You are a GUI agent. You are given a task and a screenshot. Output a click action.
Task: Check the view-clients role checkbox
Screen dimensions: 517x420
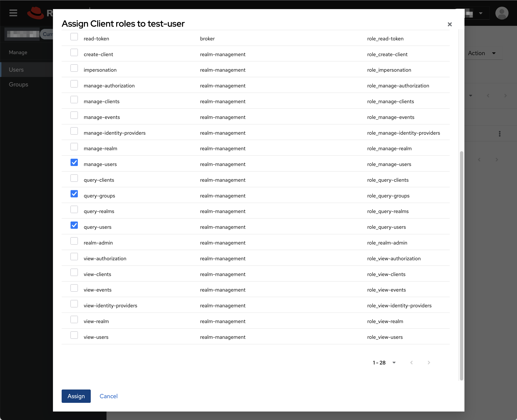click(74, 272)
